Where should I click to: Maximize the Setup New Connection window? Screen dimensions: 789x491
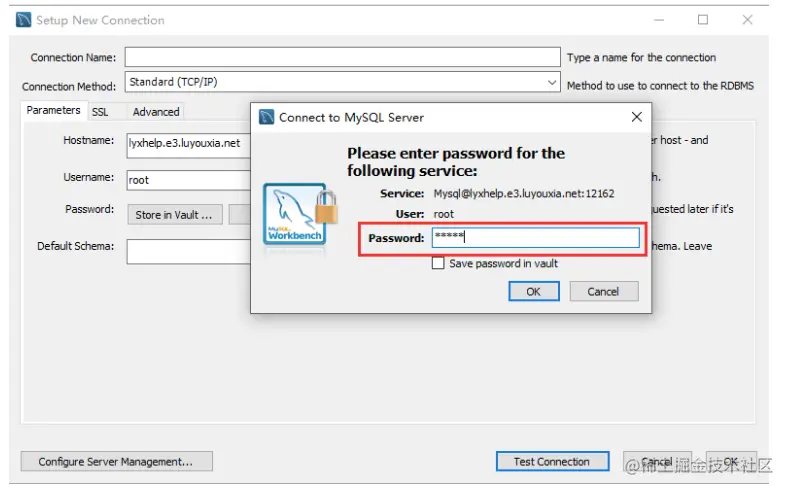coord(703,20)
